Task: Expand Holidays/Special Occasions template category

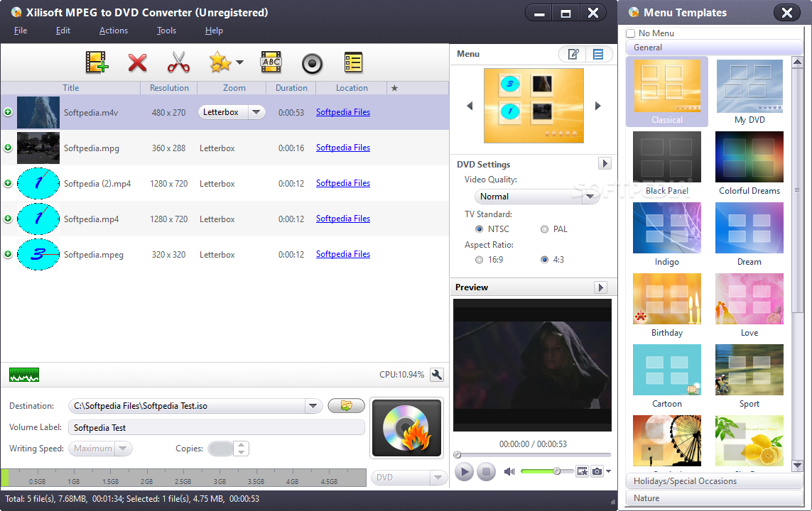Action: click(x=715, y=481)
